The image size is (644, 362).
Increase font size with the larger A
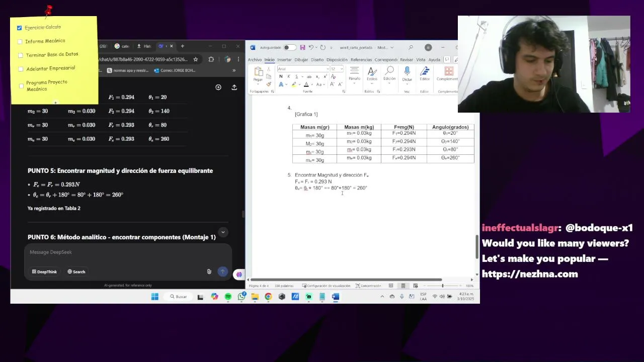click(332, 84)
